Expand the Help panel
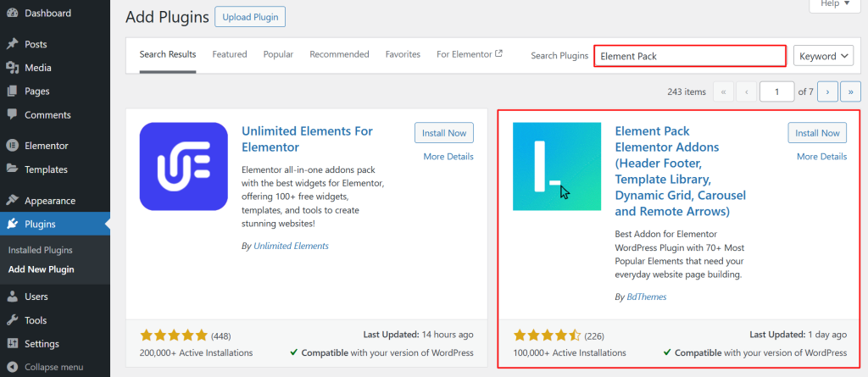This screenshot has width=868, height=377. click(831, 5)
